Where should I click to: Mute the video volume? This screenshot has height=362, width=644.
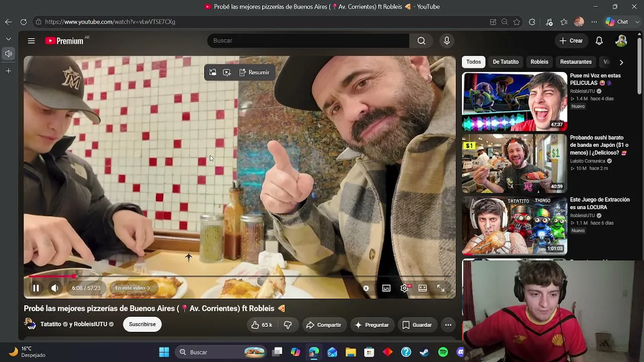[55, 288]
